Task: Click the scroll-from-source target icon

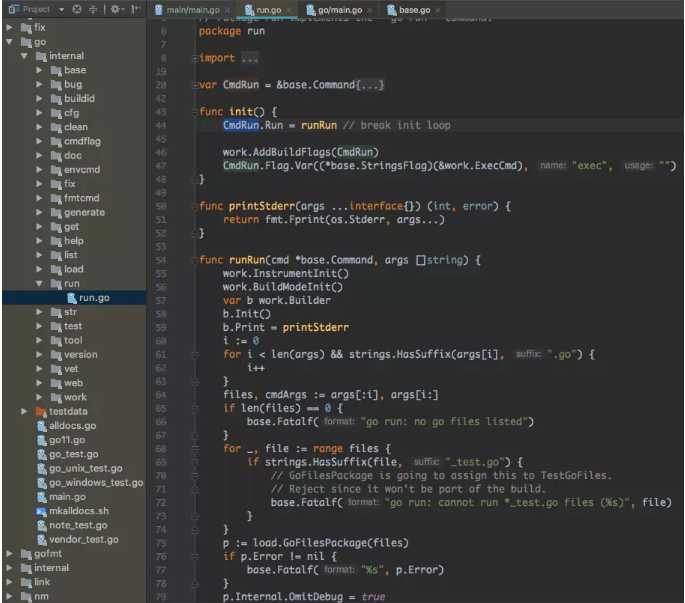Action: 77,9
